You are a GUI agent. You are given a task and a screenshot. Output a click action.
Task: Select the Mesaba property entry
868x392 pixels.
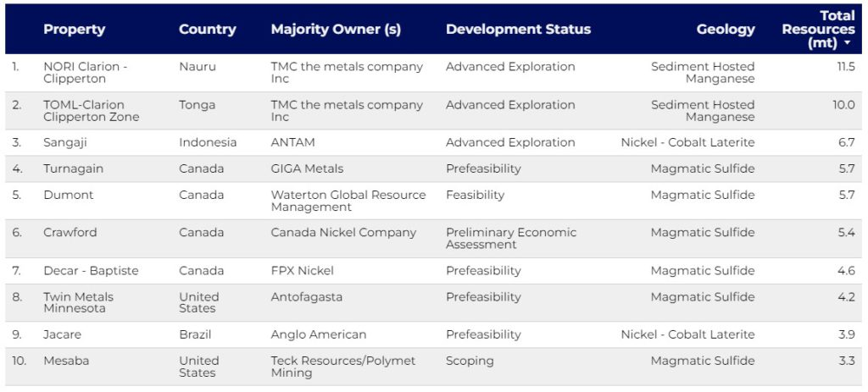[x=66, y=361]
